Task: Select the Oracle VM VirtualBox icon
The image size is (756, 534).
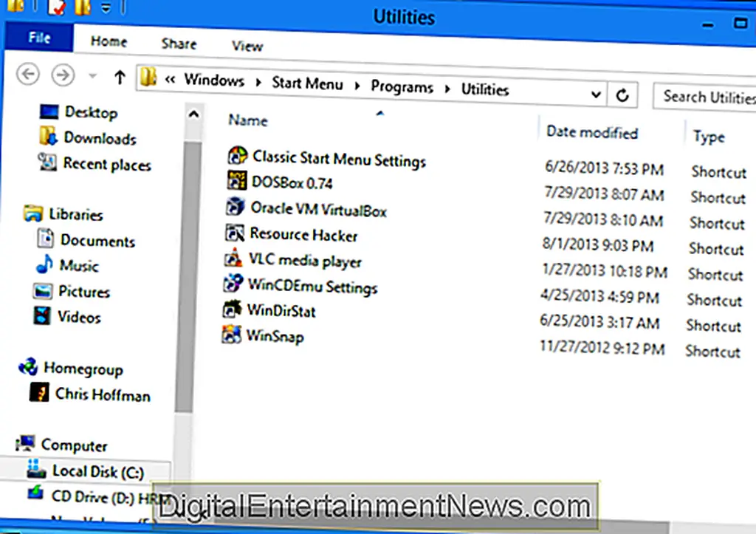Action: coord(236,208)
